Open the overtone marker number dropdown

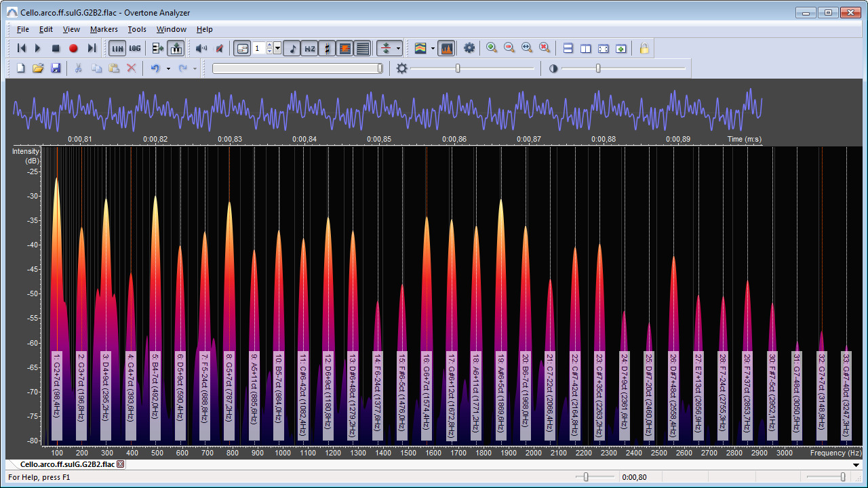coord(278,48)
